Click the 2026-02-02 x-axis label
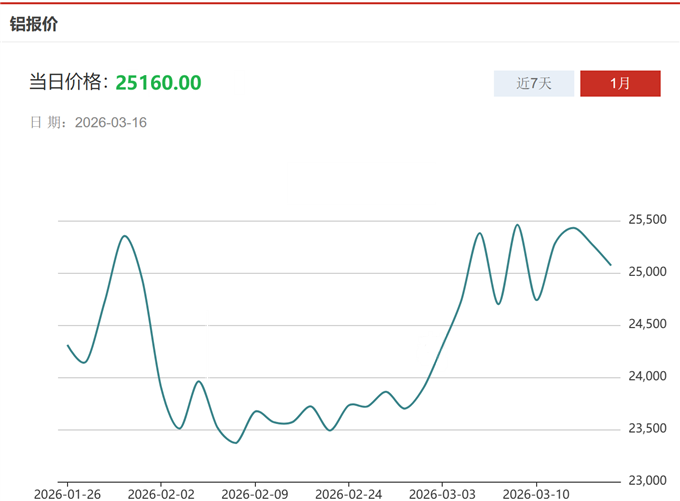 pos(161,494)
